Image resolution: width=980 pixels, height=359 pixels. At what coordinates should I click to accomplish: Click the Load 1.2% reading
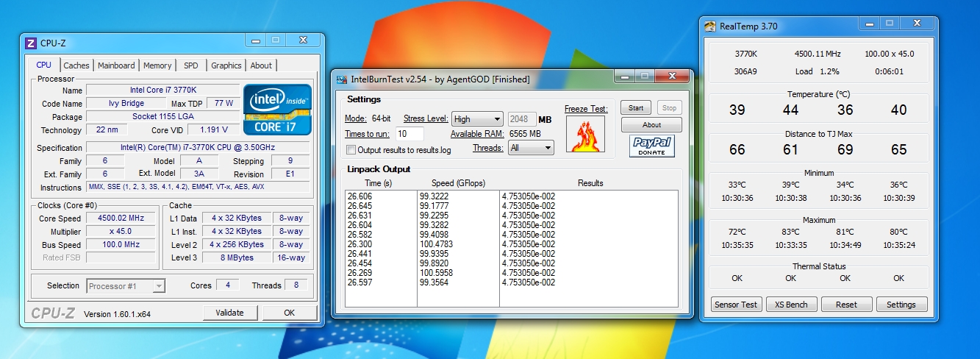818,71
